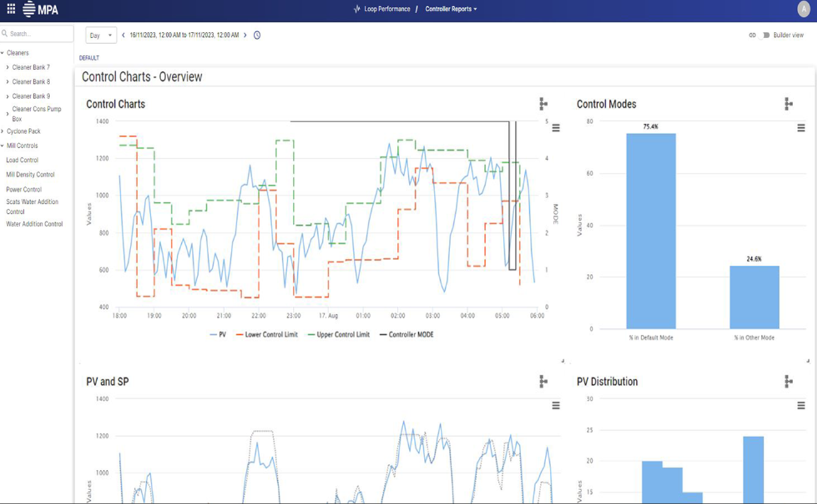
Task: Open the Control Charts hamburger chart menu
Action: (556, 128)
